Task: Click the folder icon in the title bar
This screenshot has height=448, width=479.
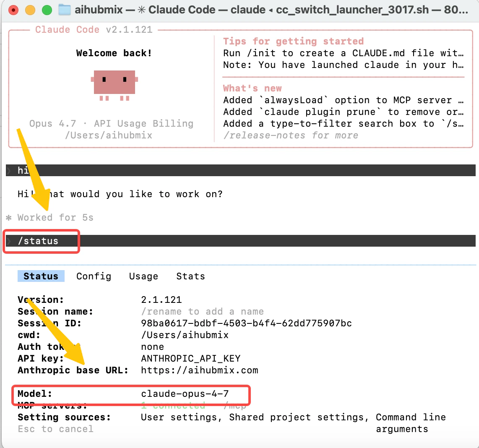Action: pyautogui.click(x=65, y=10)
